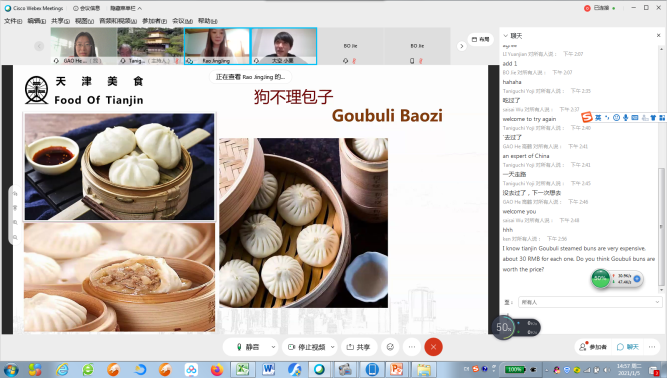Open more options ellipsis in meeting controls
The height and width of the screenshot is (378, 667).
click(412, 347)
